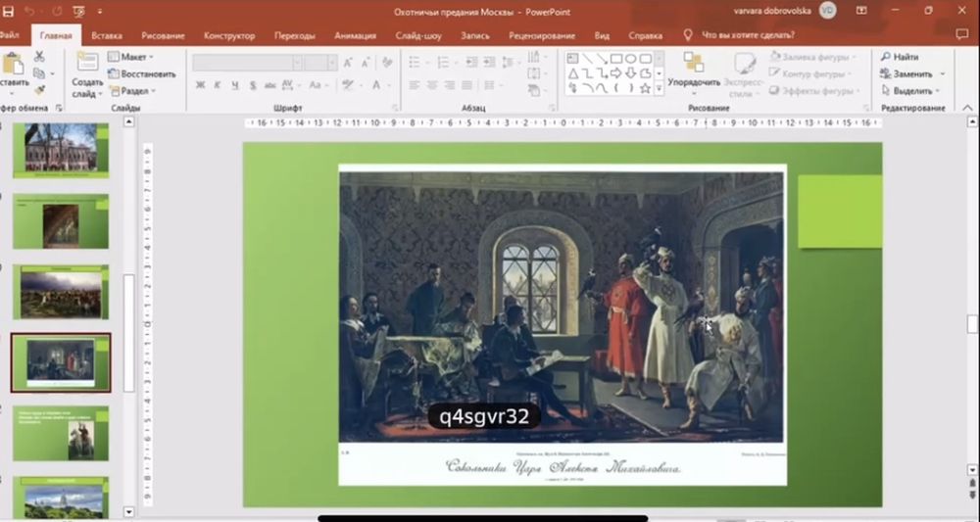The image size is (980, 522).
Task: Click the Paste clipboard icon
Action: [13, 63]
